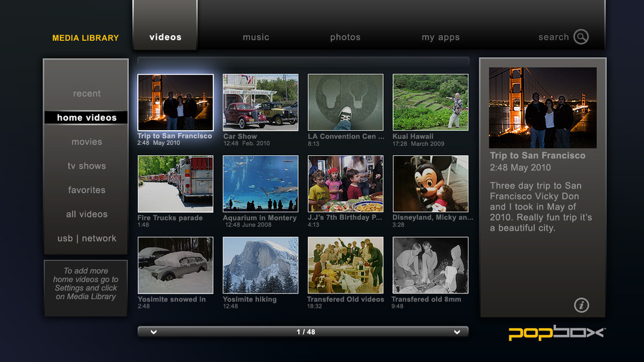
Task: Open the Kuai Hawaii video thumbnail
Action: pyautogui.click(x=430, y=102)
